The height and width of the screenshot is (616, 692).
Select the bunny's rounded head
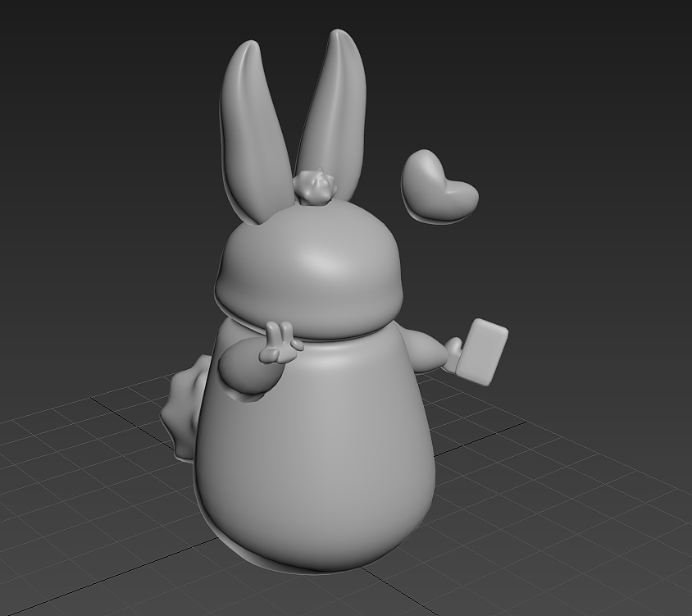(309, 271)
